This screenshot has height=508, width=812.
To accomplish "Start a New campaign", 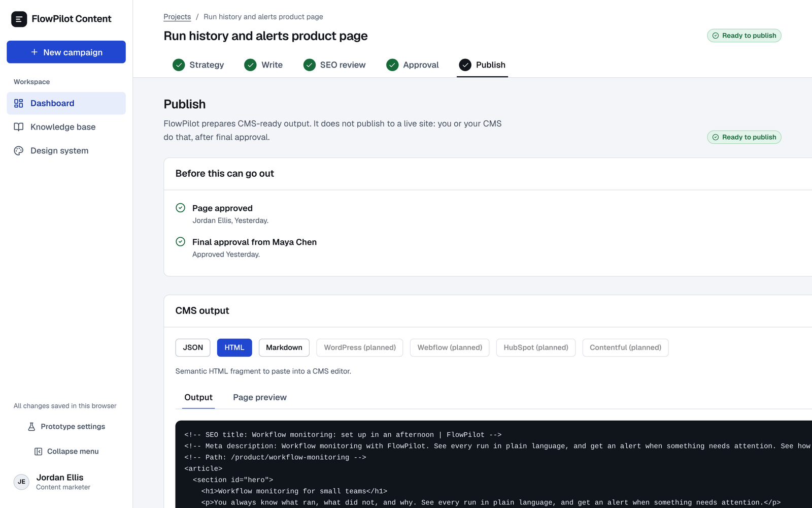I will (66, 52).
